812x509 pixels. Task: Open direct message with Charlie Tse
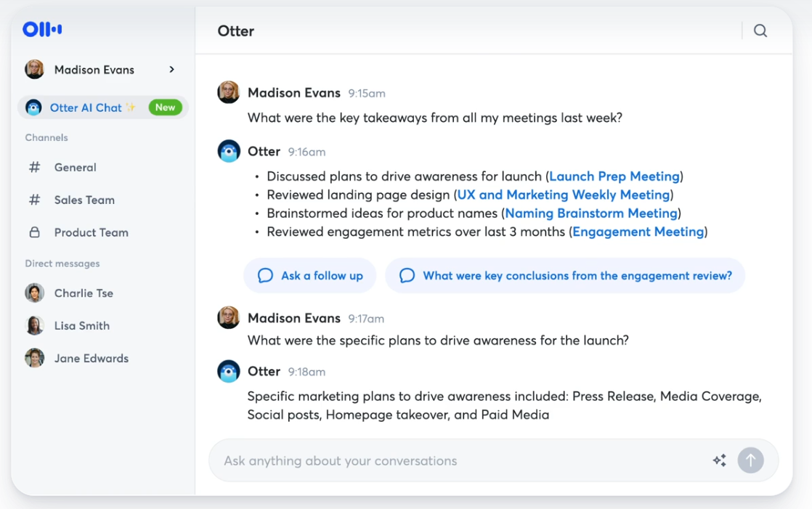click(x=84, y=293)
